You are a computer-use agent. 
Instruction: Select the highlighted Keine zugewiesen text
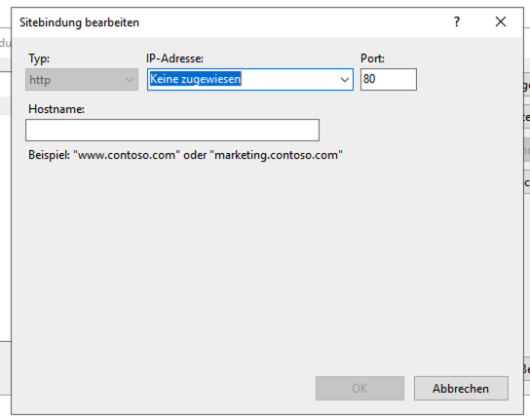(x=196, y=79)
